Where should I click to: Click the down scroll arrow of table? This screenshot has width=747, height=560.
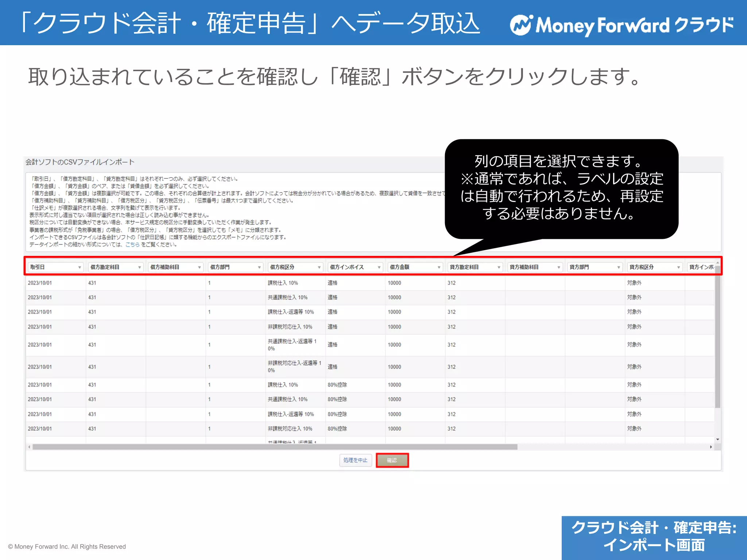coord(717,440)
